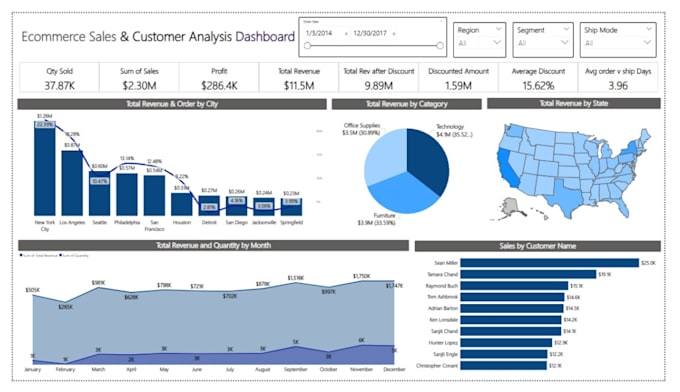Viewport: 680px width, 392px height.
Task: Select the New York City bar
Action: pos(45,168)
